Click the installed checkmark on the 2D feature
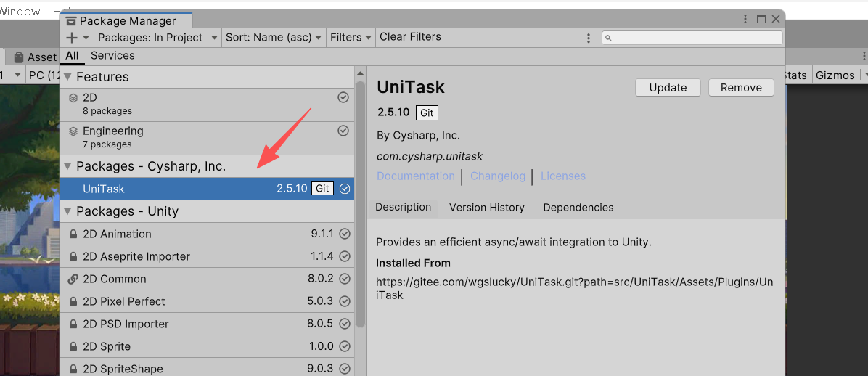Screen dimensions: 868x376 point(343,97)
